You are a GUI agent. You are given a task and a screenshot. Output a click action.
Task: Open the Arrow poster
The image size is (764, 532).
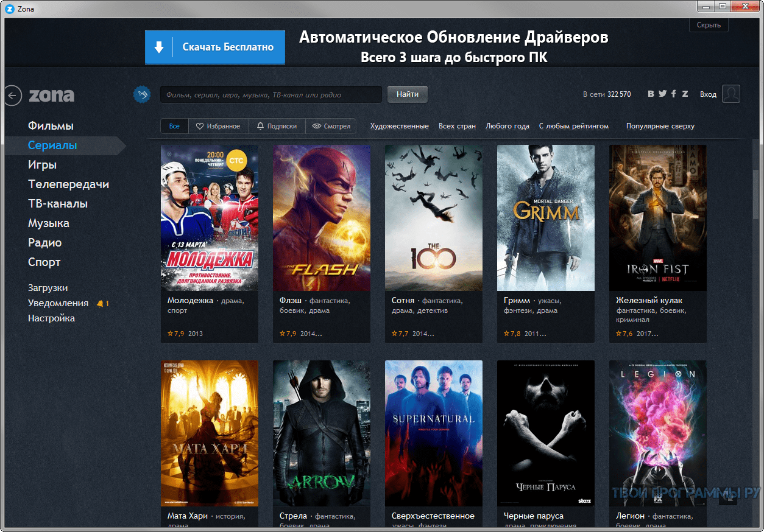coord(322,433)
